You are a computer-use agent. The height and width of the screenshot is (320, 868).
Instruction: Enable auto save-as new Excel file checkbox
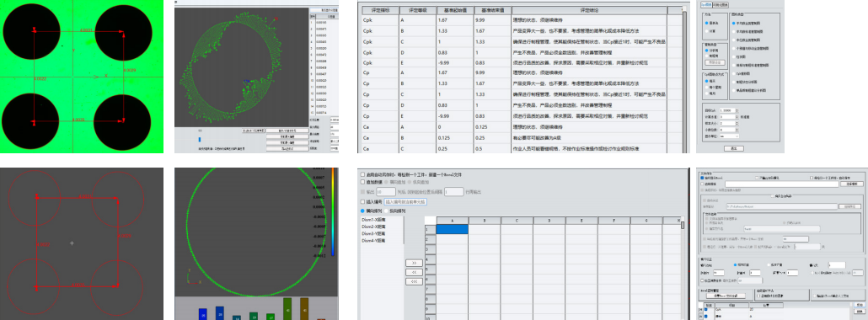pyautogui.click(x=363, y=173)
